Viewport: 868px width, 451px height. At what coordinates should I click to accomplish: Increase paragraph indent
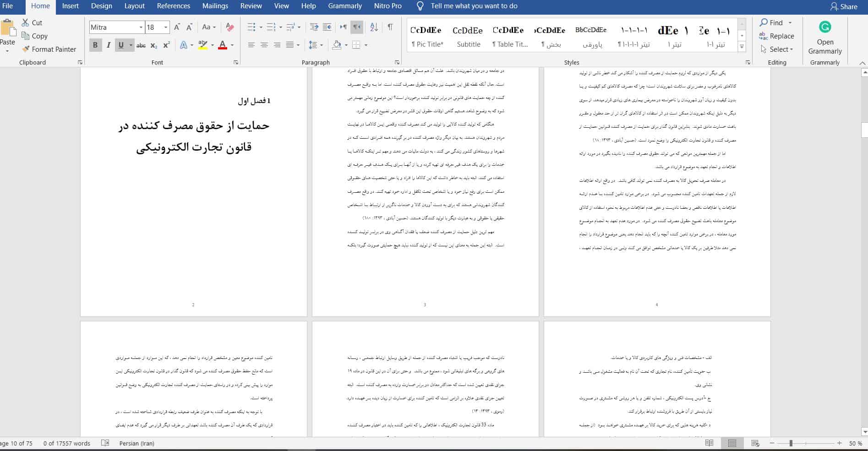point(327,27)
